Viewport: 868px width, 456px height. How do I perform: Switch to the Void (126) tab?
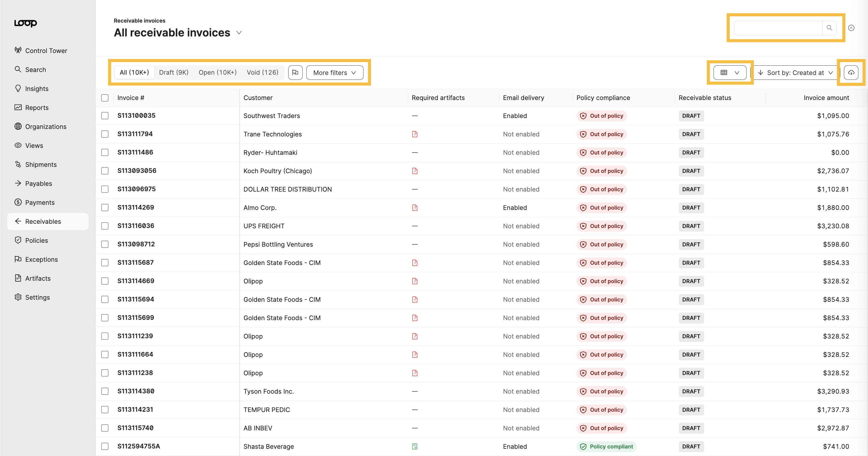click(x=263, y=73)
